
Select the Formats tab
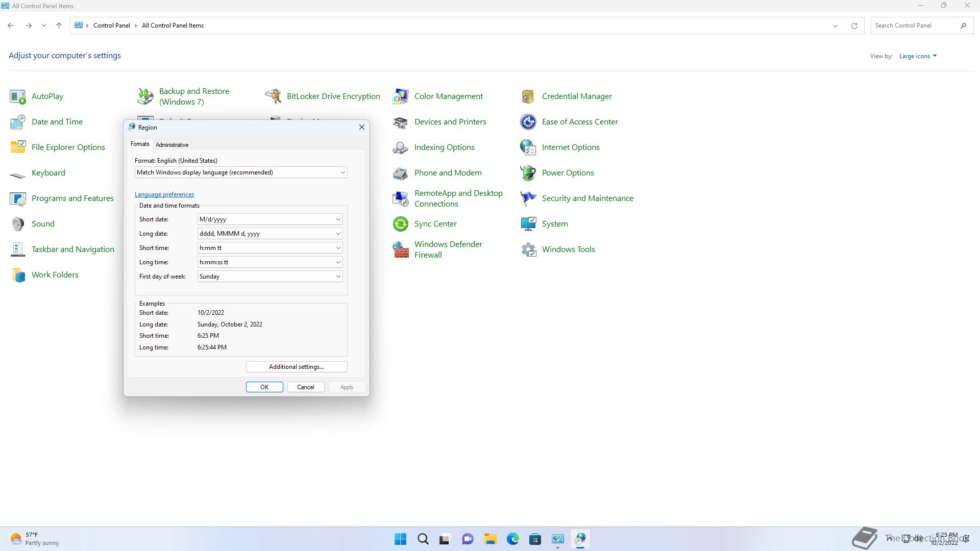[140, 144]
